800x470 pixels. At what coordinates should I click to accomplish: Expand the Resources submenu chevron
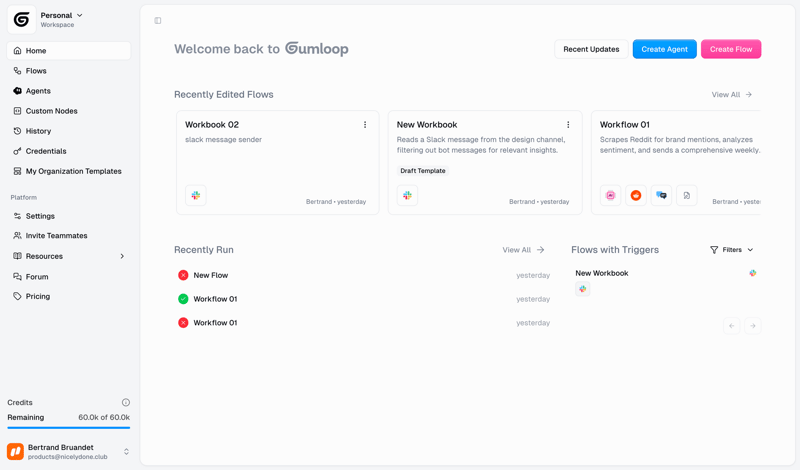click(122, 256)
